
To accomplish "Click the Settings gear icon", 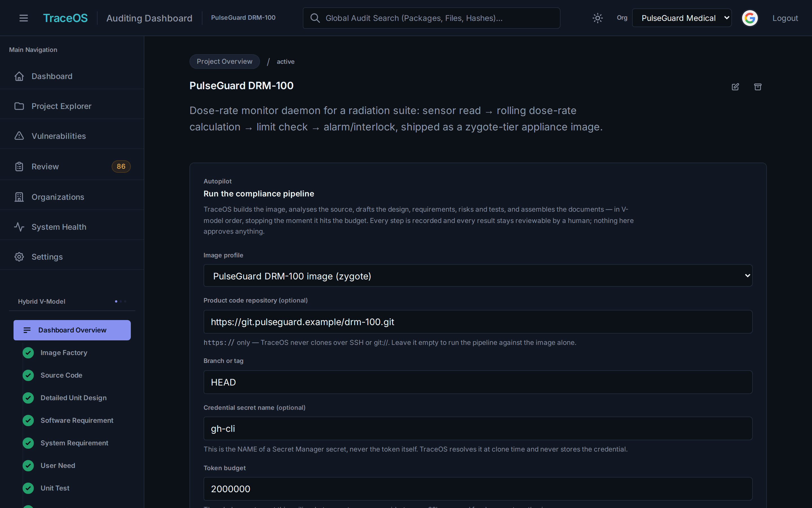I will click(19, 257).
